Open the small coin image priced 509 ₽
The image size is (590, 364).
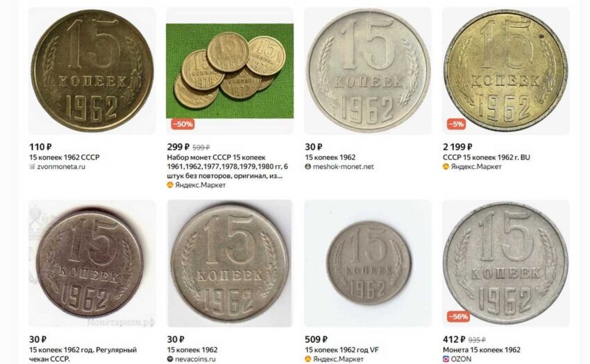click(368, 263)
